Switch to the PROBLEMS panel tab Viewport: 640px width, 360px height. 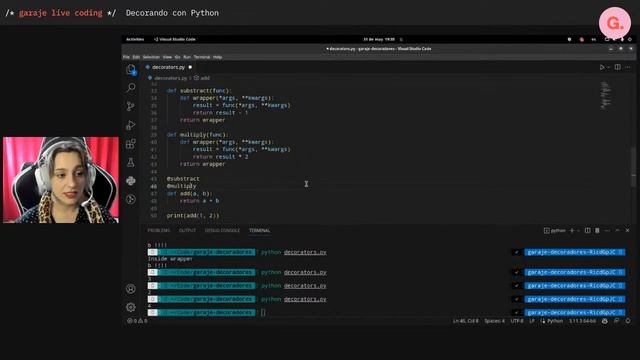pos(158,231)
